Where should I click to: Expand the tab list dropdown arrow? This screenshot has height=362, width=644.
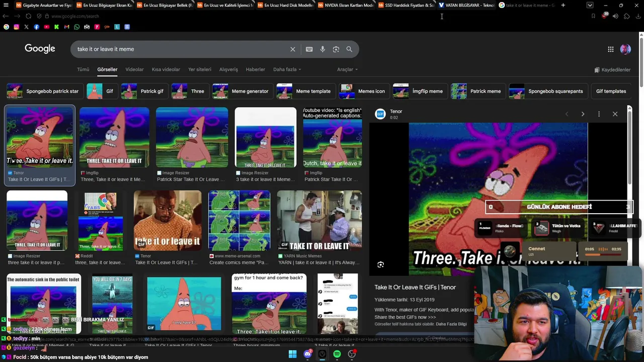[590, 5]
